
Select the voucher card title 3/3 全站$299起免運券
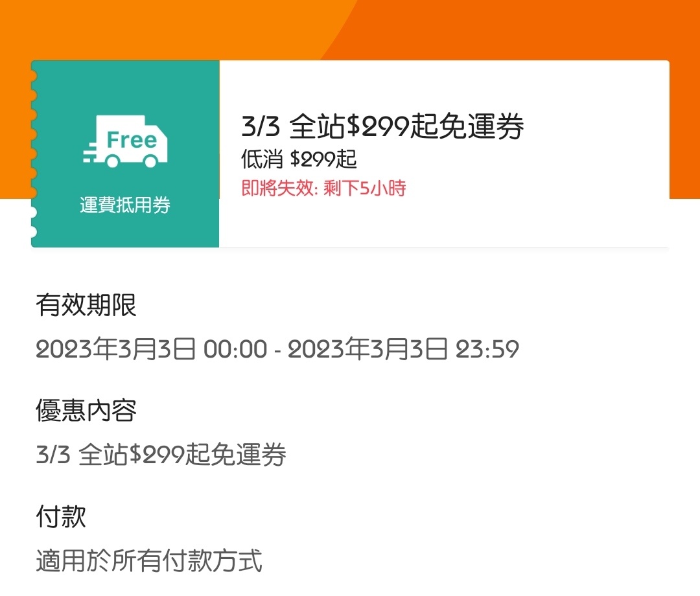tap(382, 127)
